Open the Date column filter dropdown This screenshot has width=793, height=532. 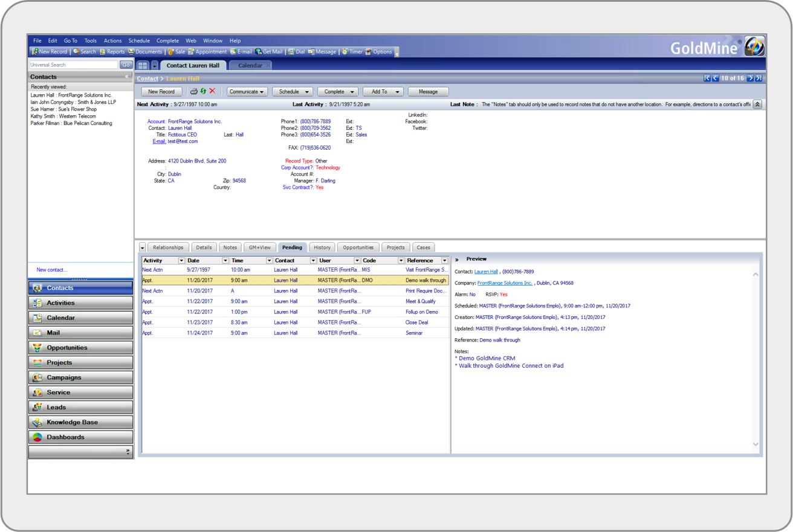coord(225,261)
